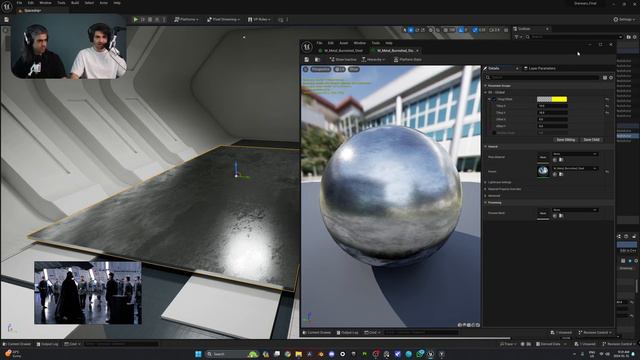Toggle Show Inactive in the material editor toolbar
The image size is (640, 360).
pos(343,60)
